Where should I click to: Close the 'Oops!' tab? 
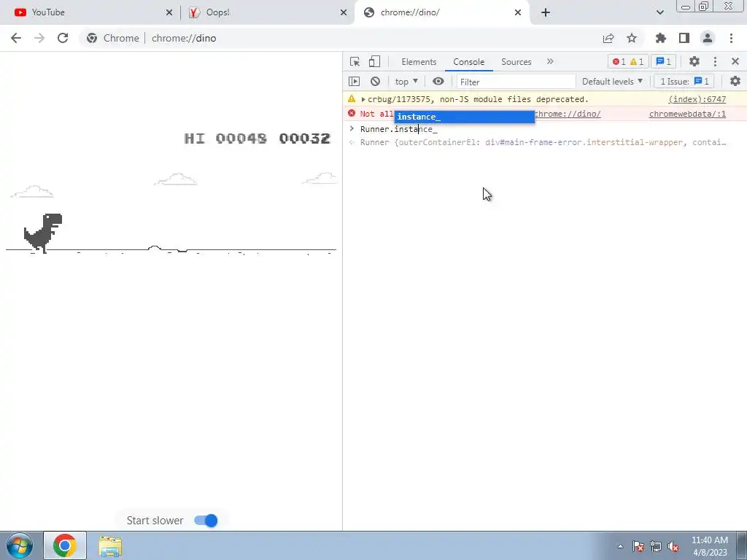344,12
